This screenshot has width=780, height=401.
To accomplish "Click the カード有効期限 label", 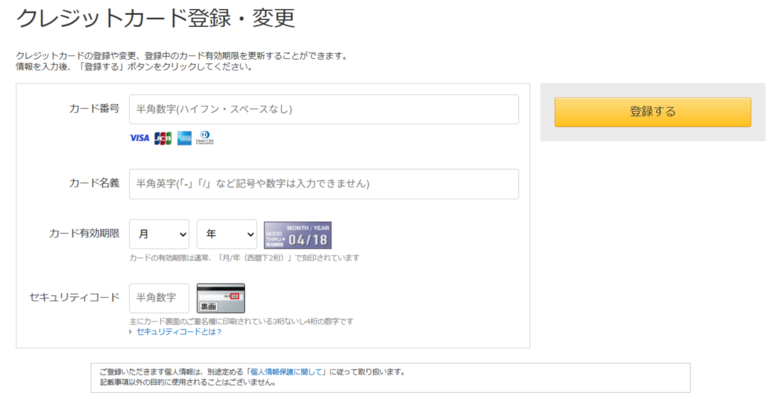I will coord(84,233).
